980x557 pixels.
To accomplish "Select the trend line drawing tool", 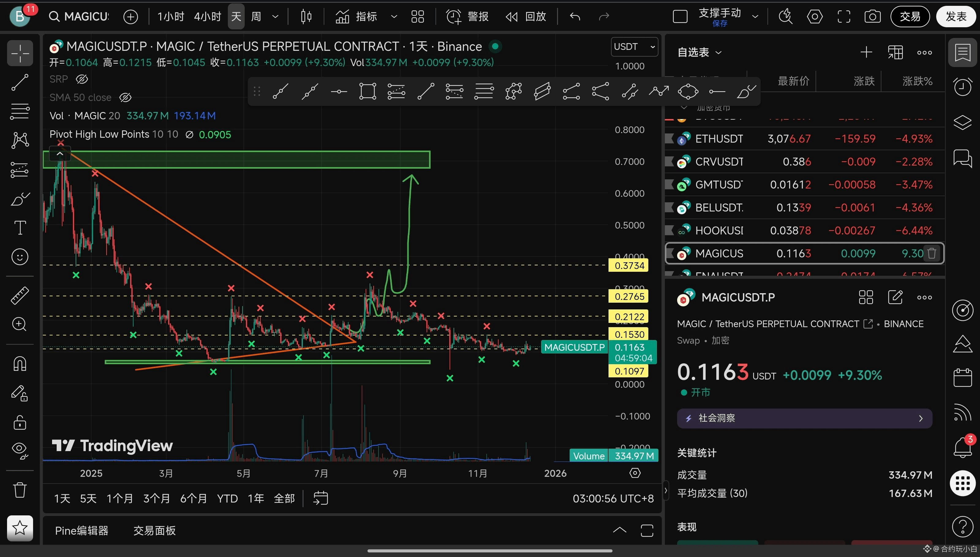I will (20, 82).
